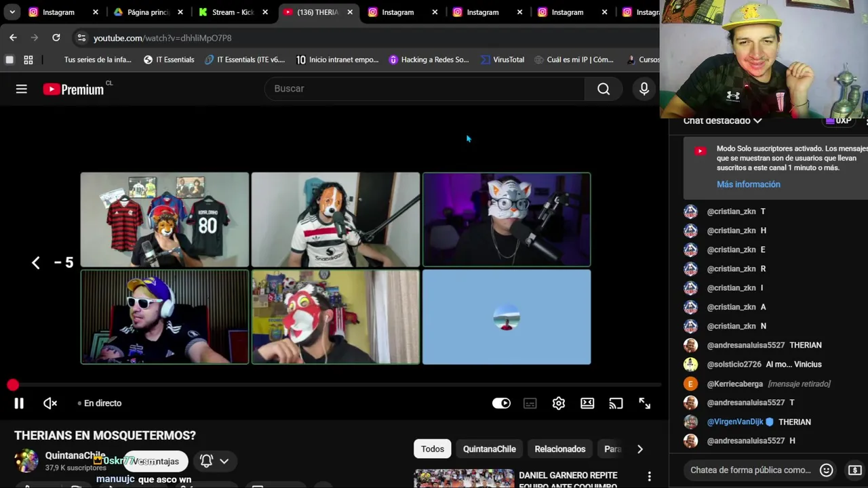Open the Super Chat dollar icon

point(854,470)
